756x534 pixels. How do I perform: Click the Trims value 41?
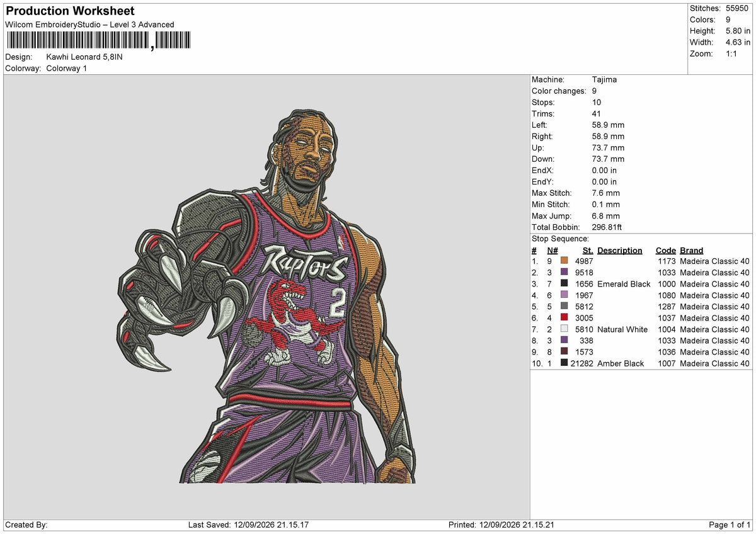(x=597, y=113)
